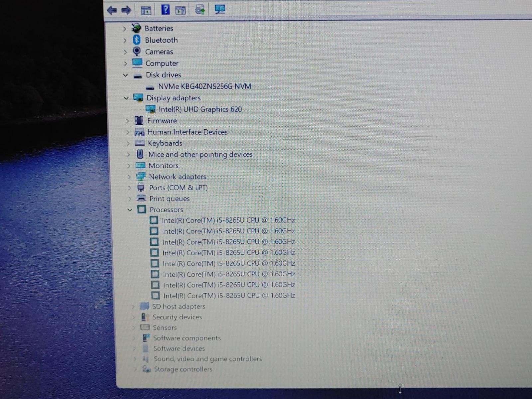Select the Software components icon
Screen dimensions: 532x399
click(x=146, y=337)
